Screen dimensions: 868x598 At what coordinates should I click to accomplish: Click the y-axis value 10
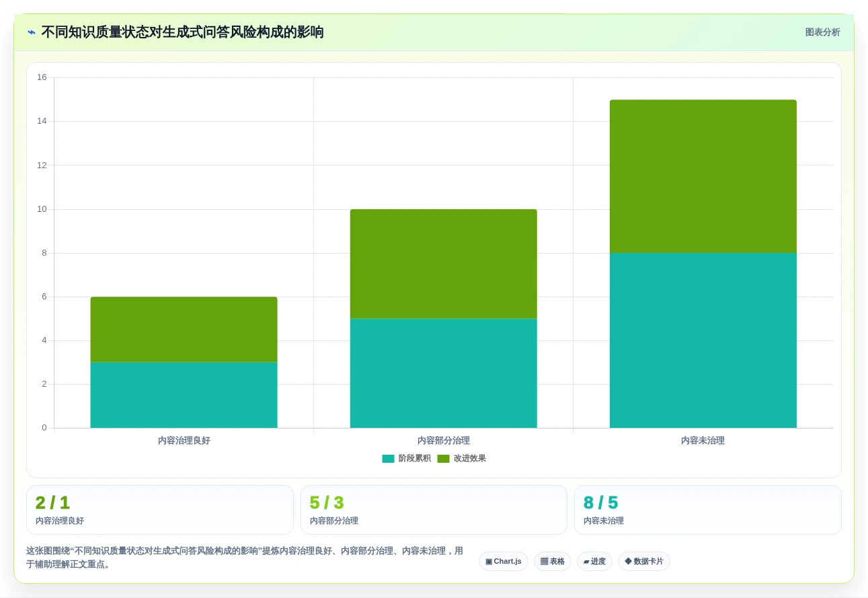pyautogui.click(x=42, y=209)
